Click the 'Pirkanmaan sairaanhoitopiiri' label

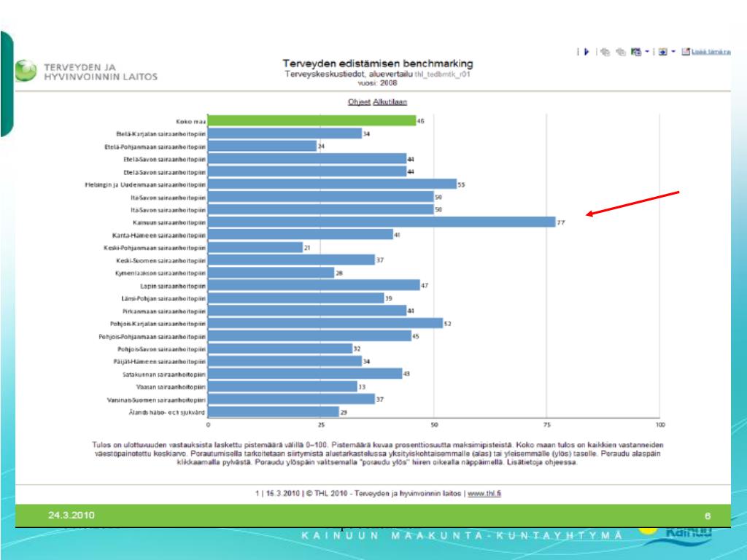tap(164, 311)
